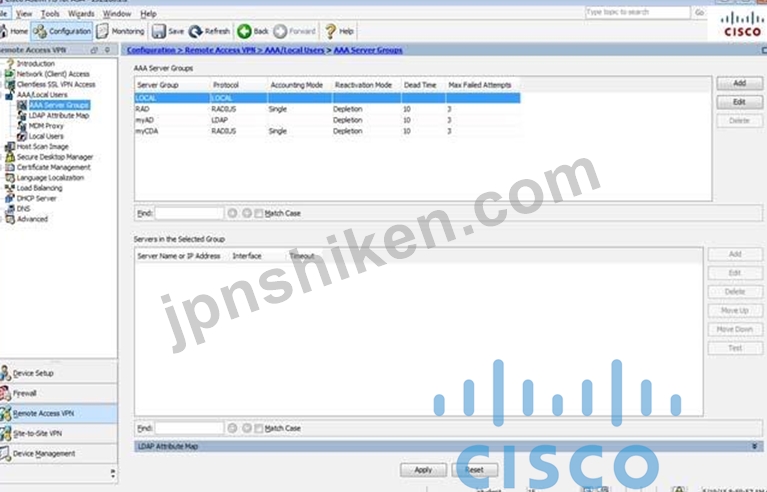Click the search topic input field
The image size is (767, 492).
(x=637, y=12)
